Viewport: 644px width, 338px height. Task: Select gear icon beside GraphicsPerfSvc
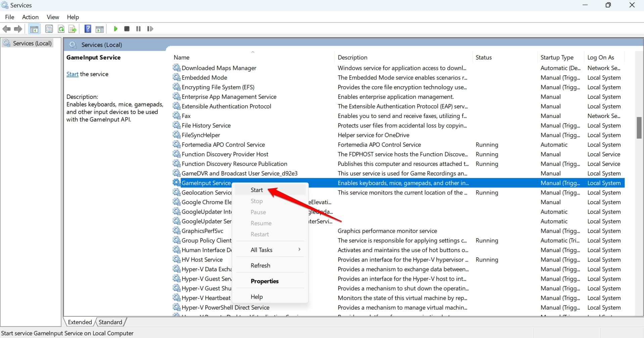coord(177,230)
